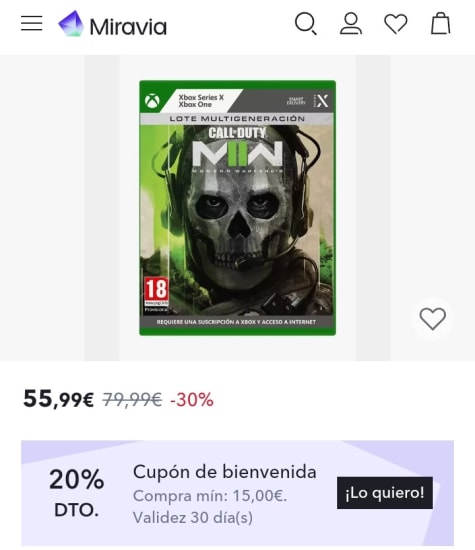Select the Cupón de bienvenida title

point(225,472)
